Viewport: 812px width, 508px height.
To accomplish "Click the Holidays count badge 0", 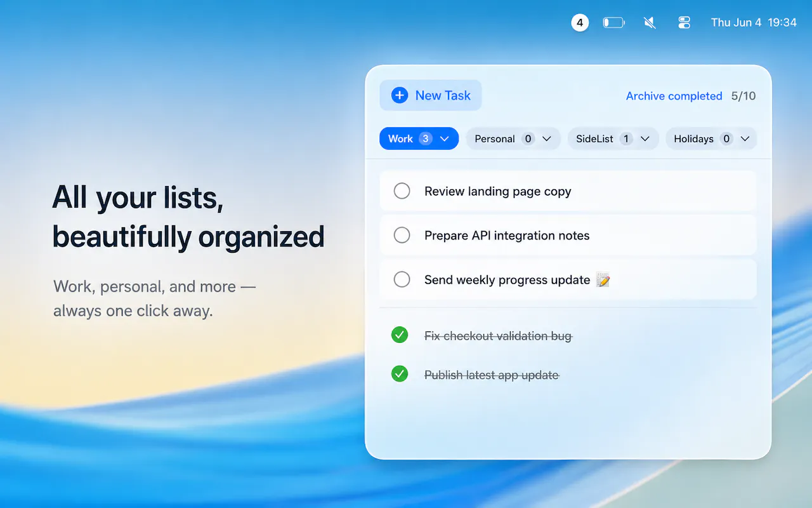I will click(x=726, y=138).
